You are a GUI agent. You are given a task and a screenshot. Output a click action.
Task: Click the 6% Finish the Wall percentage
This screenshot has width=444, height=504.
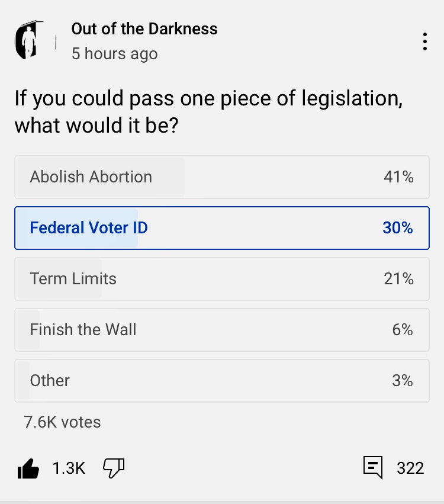403,330
